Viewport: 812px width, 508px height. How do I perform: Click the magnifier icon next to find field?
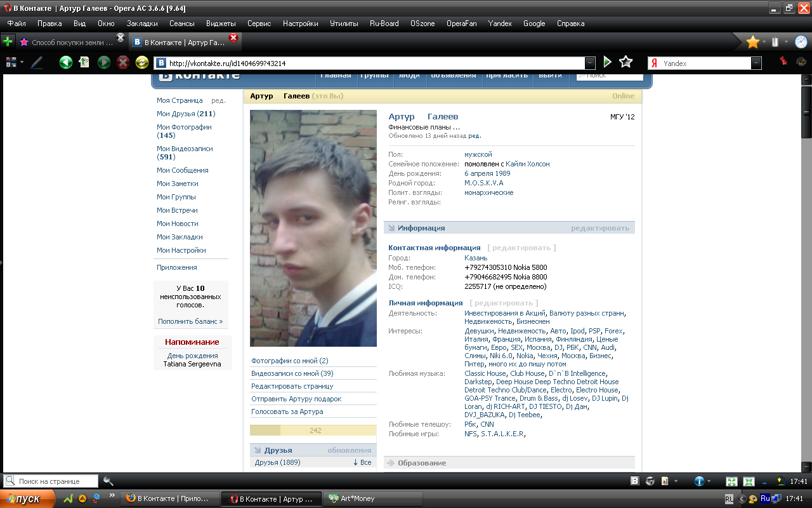tap(108, 481)
